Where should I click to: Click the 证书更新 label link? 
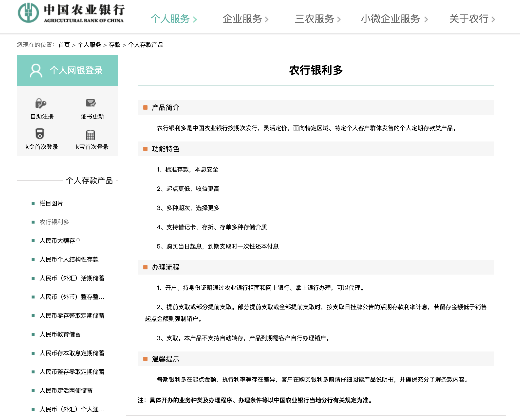(92, 117)
